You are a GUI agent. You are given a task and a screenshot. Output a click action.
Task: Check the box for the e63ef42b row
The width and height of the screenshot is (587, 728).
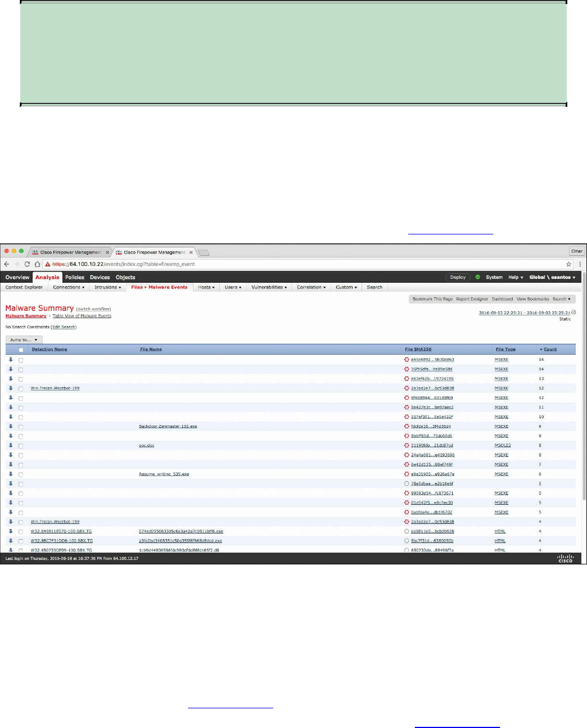[21, 379]
